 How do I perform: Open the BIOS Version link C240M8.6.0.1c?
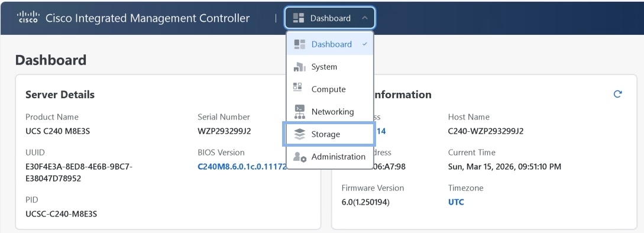point(242,166)
